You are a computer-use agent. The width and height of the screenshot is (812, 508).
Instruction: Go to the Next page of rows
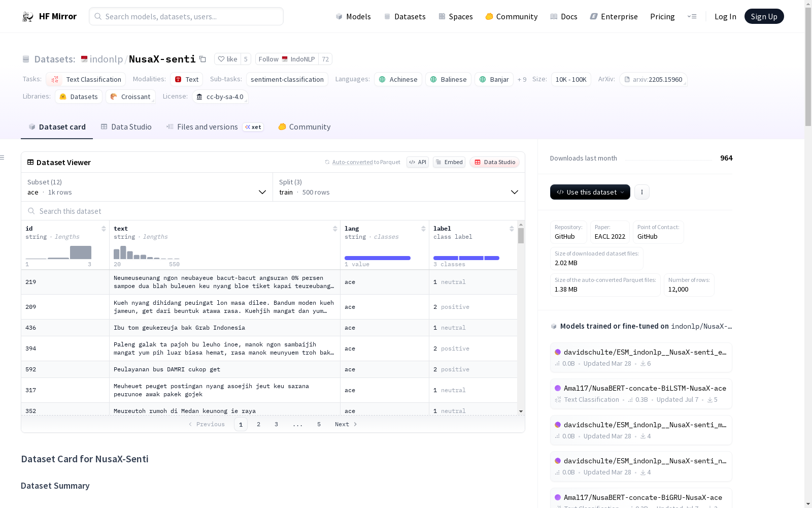[x=346, y=424]
